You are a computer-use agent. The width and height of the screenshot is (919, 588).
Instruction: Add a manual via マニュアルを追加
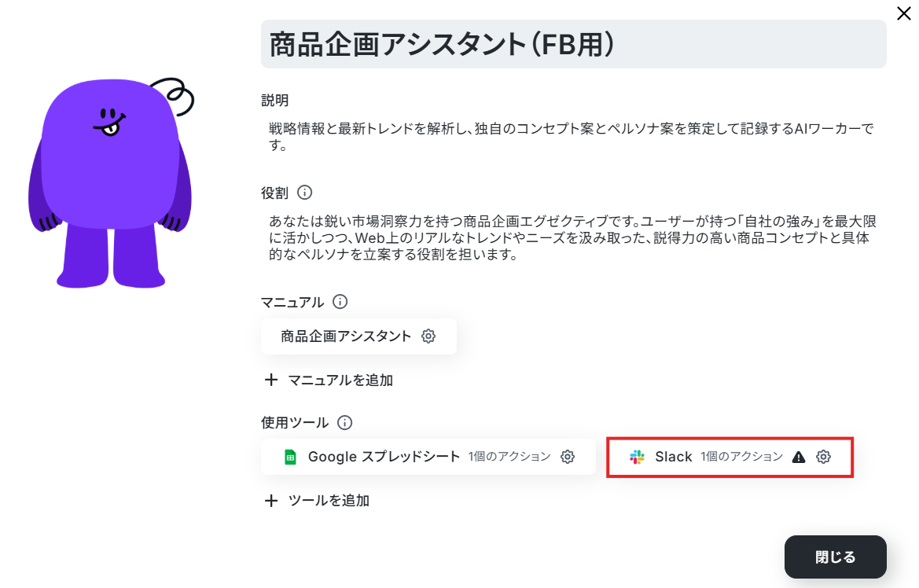click(x=329, y=380)
